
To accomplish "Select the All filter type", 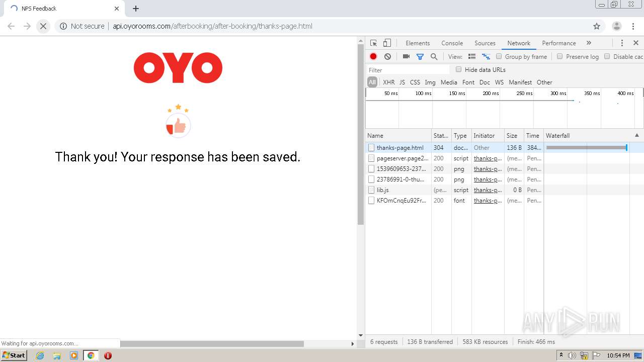I will point(372,82).
